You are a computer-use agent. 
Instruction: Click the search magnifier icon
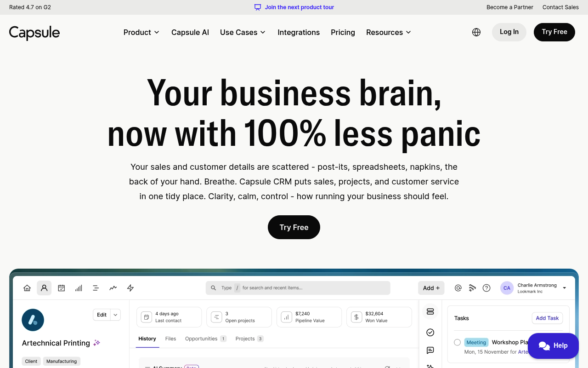214,288
